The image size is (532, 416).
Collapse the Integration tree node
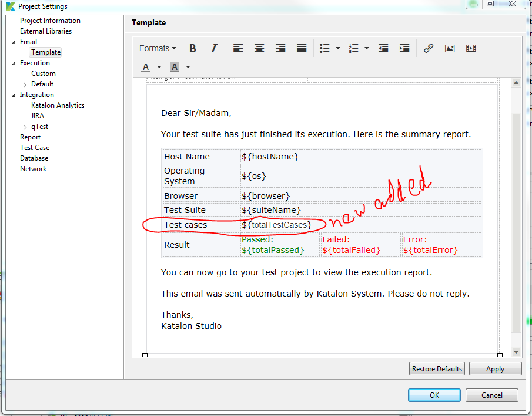click(x=14, y=95)
